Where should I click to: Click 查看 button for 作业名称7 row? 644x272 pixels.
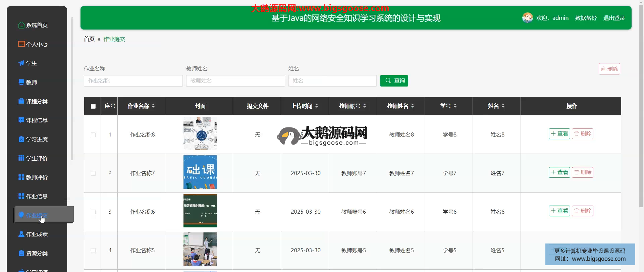[x=559, y=172]
